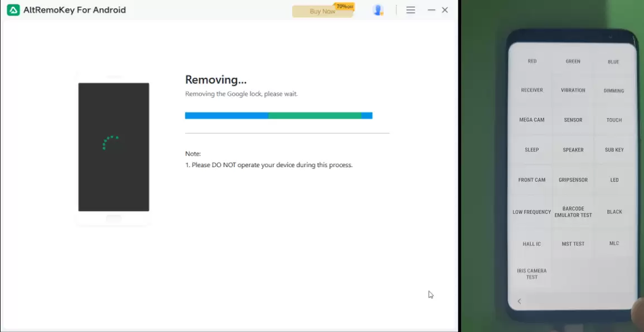Viewport: 644px width, 332px height.
Task: Tap the BARCODE EMULATOR TEST tile
Action: click(573, 212)
